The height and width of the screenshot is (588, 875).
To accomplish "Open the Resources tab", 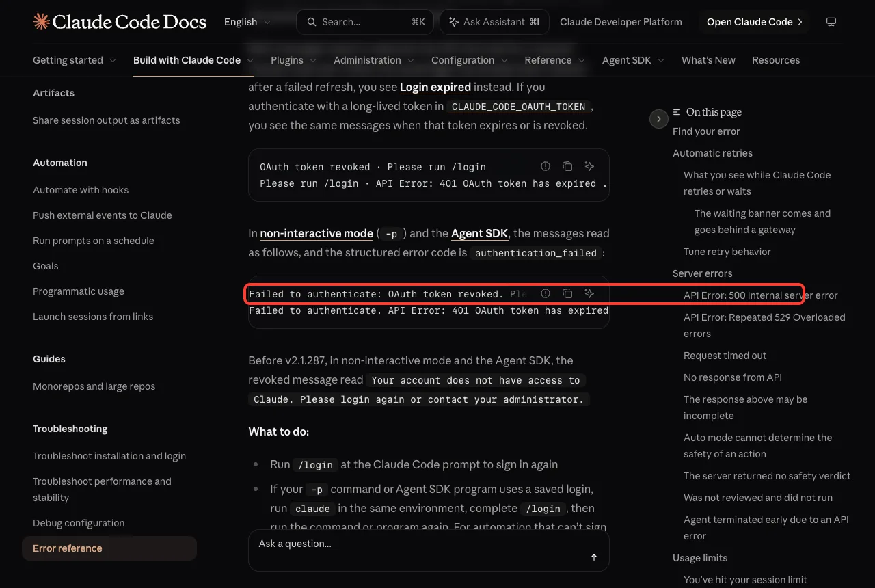I will point(776,60).
